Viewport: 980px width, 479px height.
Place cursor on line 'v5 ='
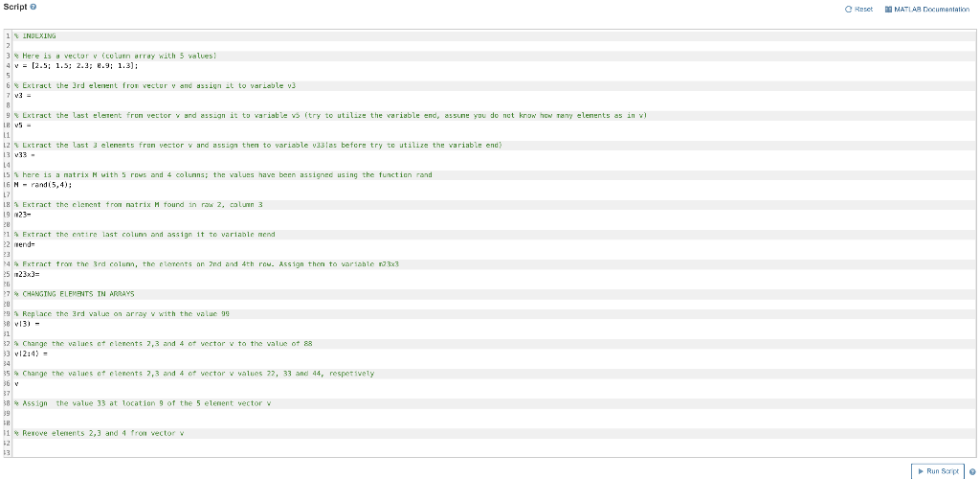click(x=23, y=125)
